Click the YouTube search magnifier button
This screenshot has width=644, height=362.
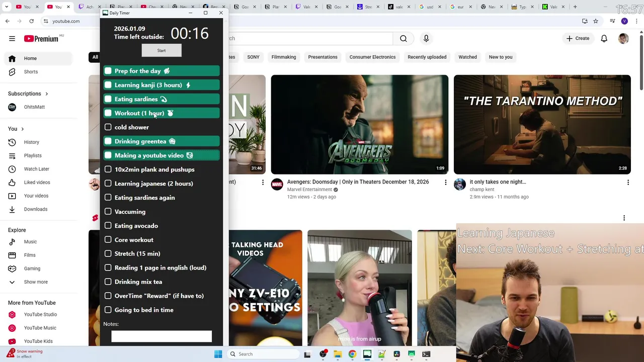pos(404,38)
